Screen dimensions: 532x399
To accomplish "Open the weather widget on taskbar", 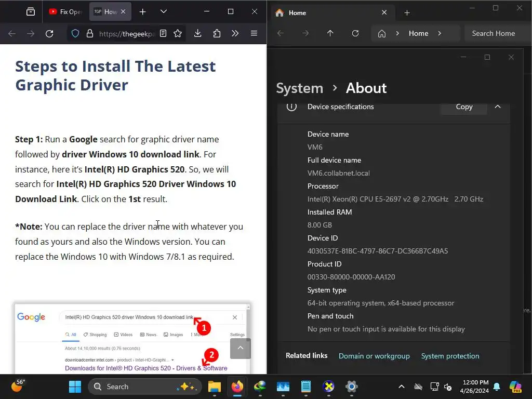I will point(18,386).
